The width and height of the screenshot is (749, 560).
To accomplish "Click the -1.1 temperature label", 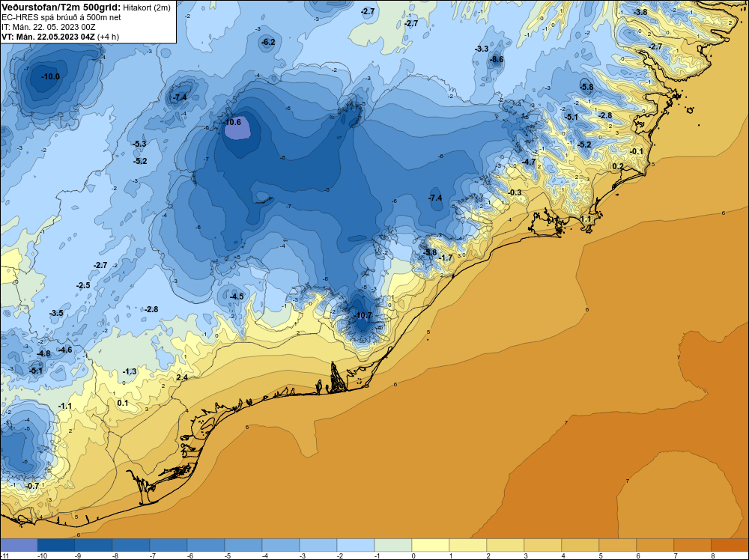I will pos(64,406).
